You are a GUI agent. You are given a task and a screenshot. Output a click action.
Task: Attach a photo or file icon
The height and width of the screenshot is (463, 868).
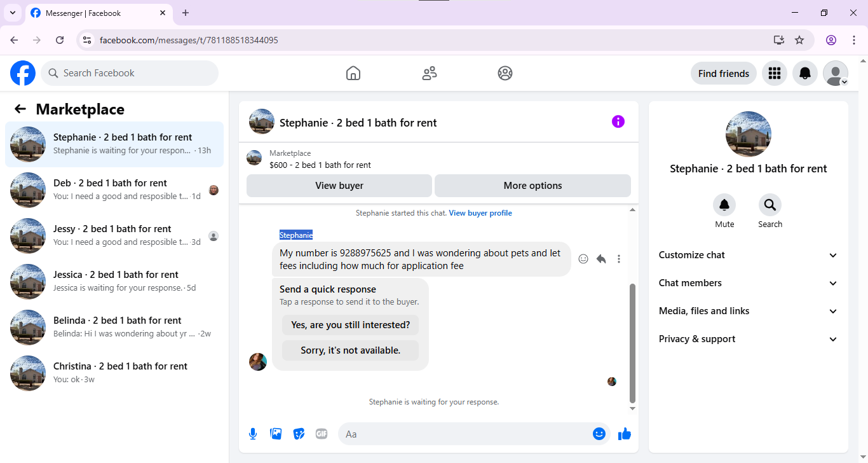[x=276, y=434]
